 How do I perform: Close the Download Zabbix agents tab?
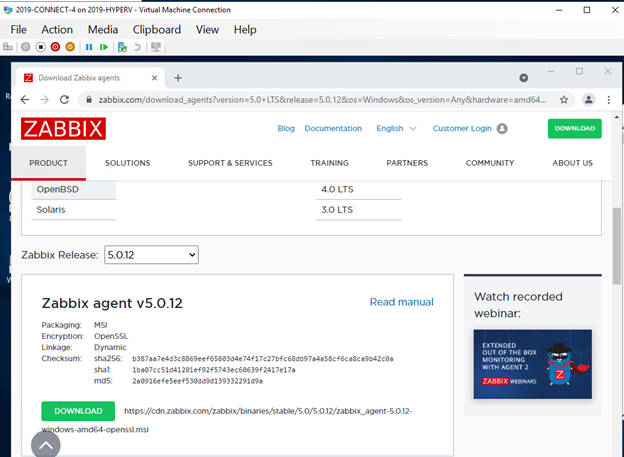tap(154, 78)
